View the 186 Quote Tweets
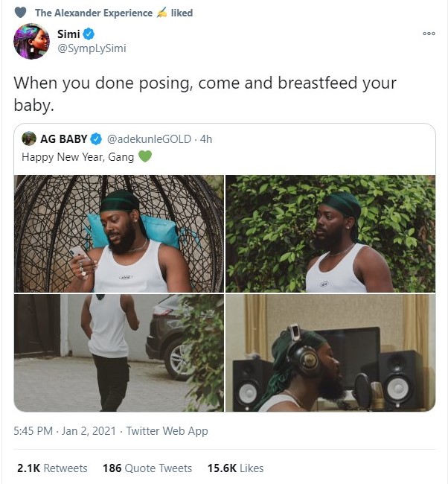 [x=147, y=468]
